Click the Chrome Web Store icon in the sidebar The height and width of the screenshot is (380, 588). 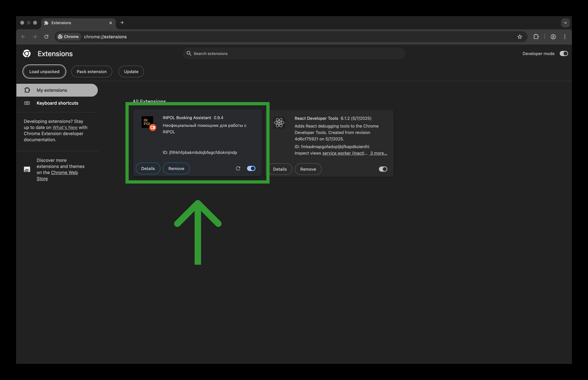[27, 169]
